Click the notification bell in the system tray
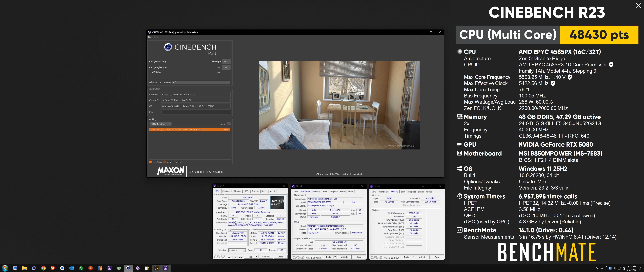The image size is (644, 272). point(640,268)
